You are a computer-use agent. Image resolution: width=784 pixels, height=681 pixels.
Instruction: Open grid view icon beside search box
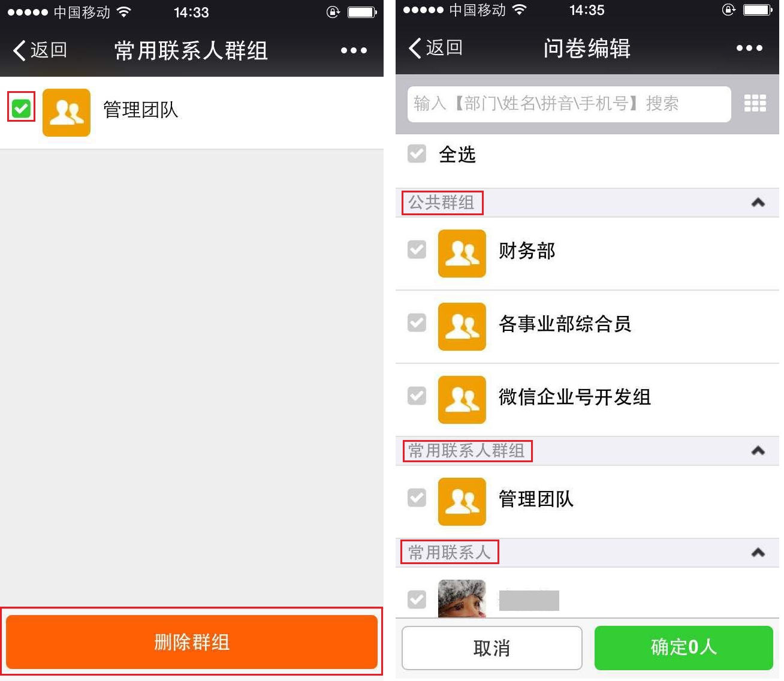755,103
